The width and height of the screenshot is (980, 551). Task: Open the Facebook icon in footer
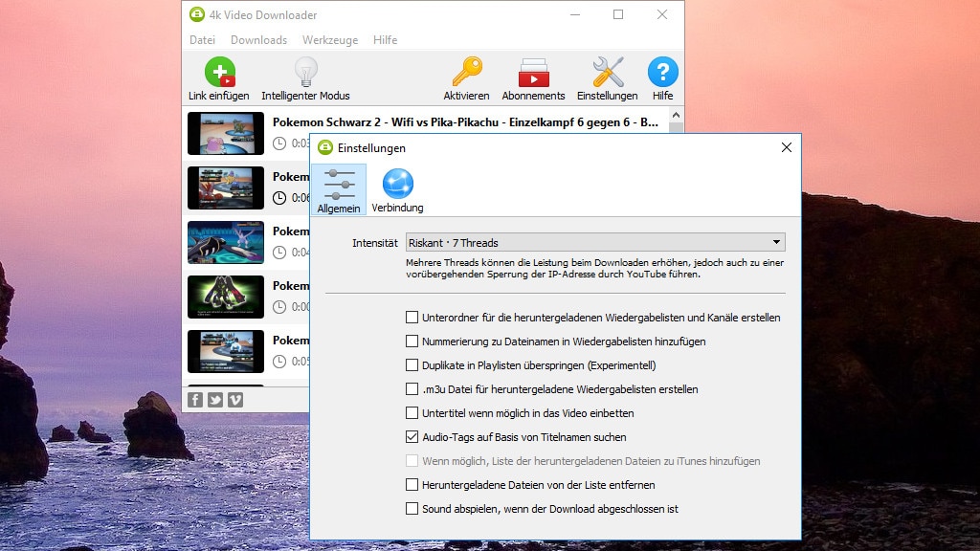[x=195, y=400]
